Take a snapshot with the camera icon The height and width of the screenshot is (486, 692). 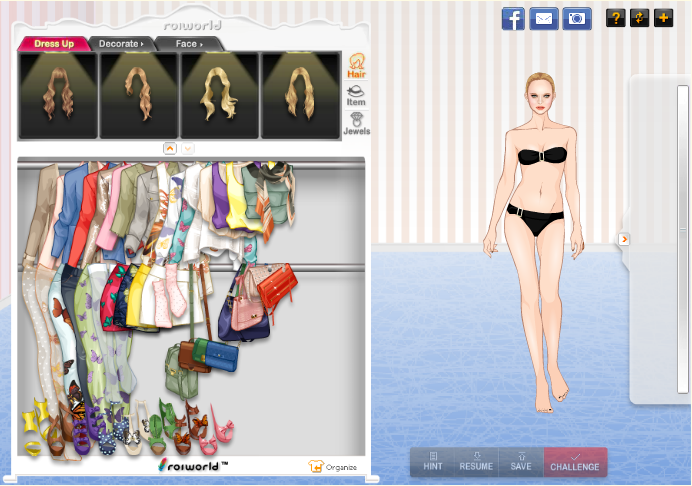576,18
